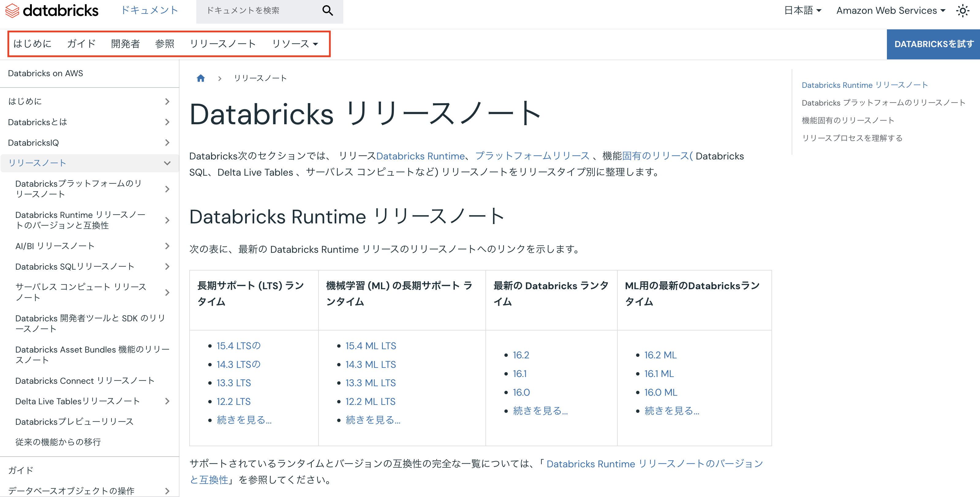Select the 参照 navigation item
This screenshot has width=980, height=497.
[165, 43]
